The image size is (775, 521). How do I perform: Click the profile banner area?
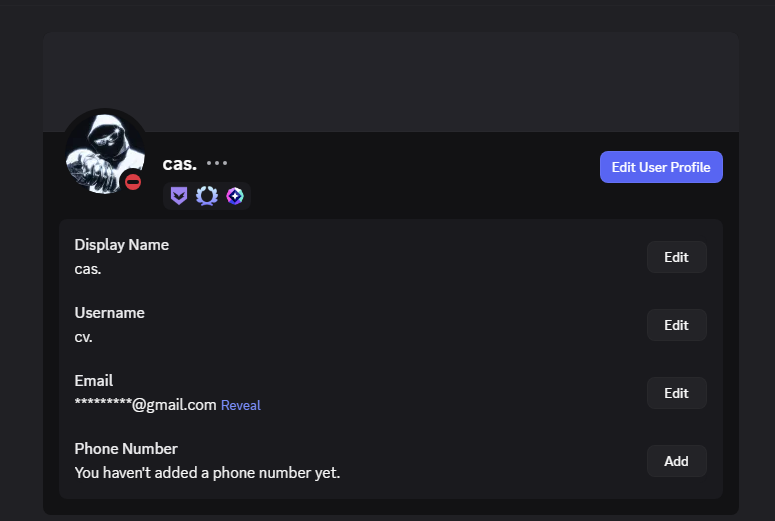[x=390, y=80]
